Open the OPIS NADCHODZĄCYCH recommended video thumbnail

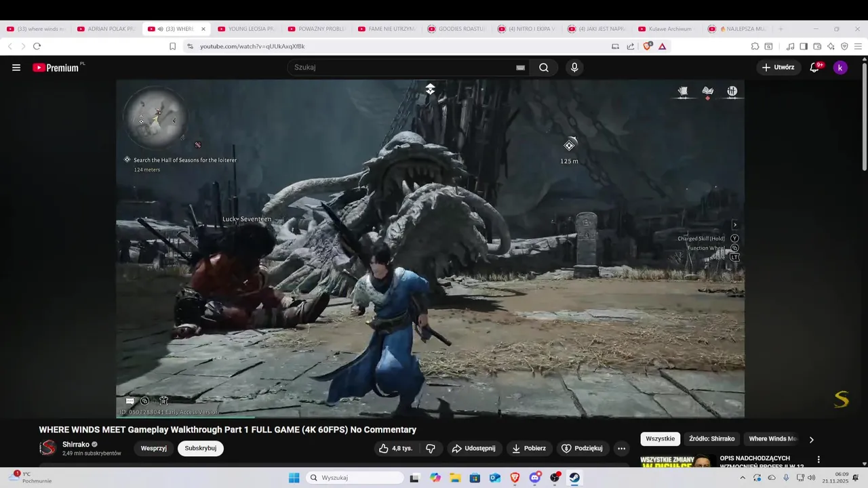[677, 461]
